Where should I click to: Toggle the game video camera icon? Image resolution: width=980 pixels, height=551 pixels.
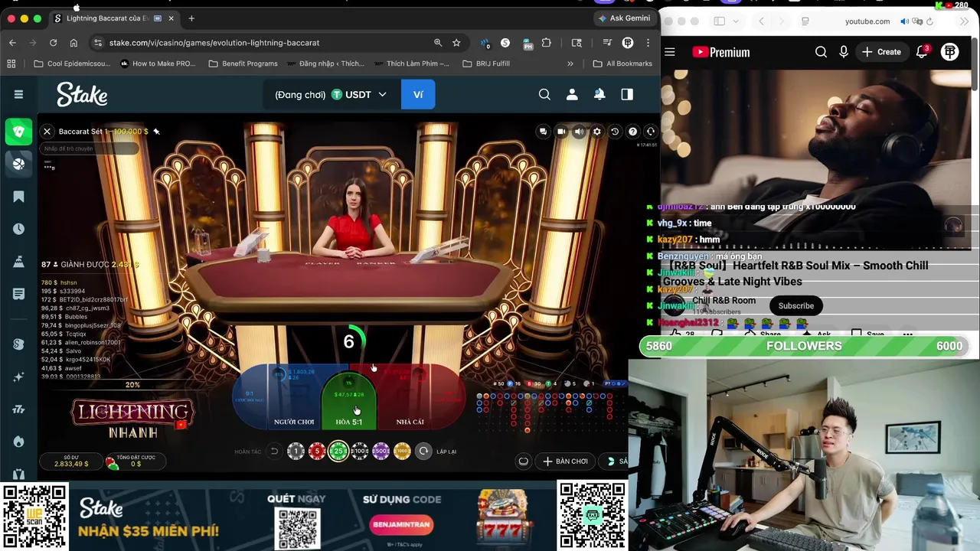point(561,132)
